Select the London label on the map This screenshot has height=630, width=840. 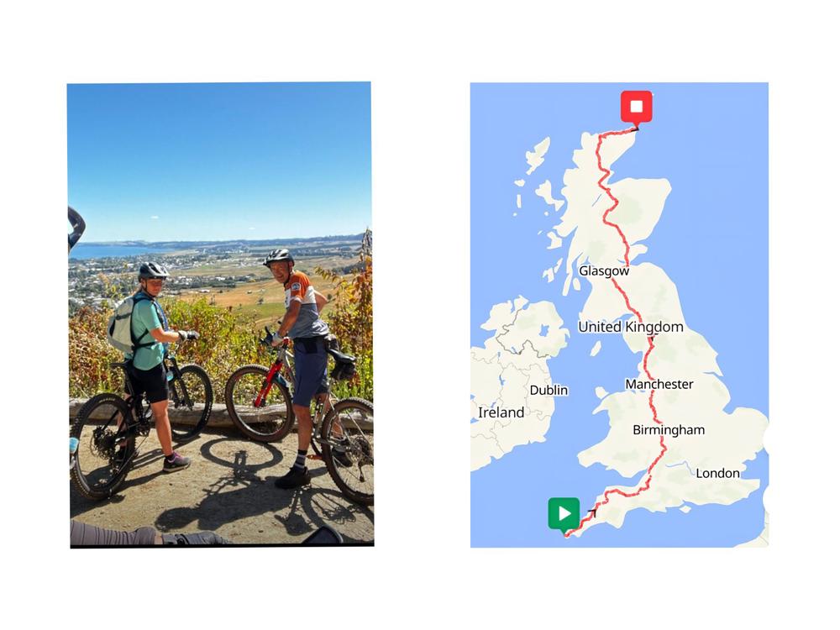click(x=717, y=473)
